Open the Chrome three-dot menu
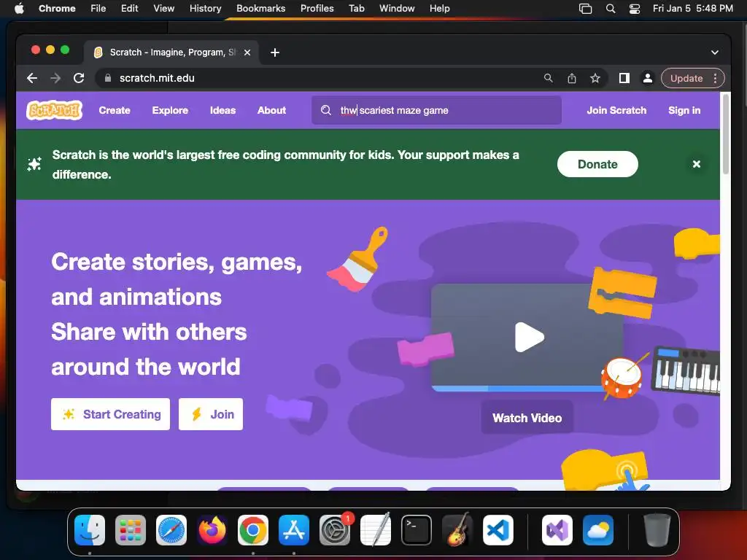 (715, 78)
